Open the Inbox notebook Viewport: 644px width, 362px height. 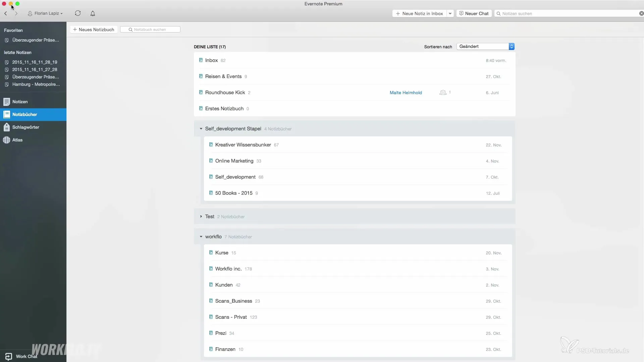[355, 60]
